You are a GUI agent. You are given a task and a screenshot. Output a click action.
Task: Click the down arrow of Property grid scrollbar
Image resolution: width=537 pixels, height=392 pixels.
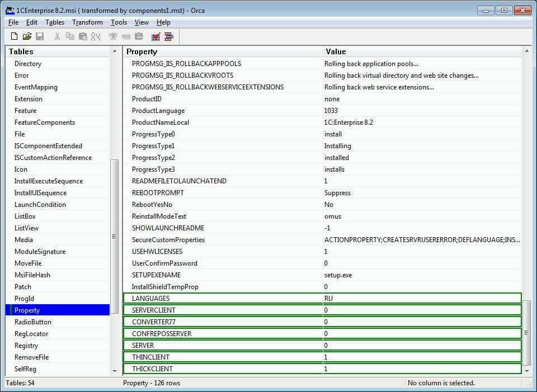(527, 370)
